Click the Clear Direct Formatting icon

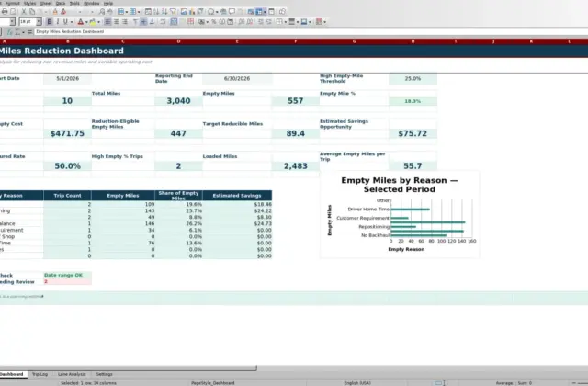coord(63,12)
